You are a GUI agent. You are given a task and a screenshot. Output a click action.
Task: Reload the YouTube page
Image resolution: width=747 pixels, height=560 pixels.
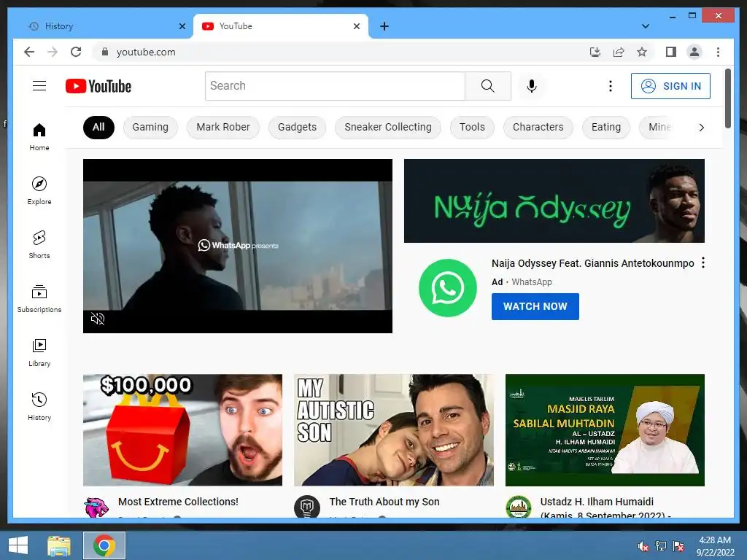pyautogui.click(x=76, y=52)
